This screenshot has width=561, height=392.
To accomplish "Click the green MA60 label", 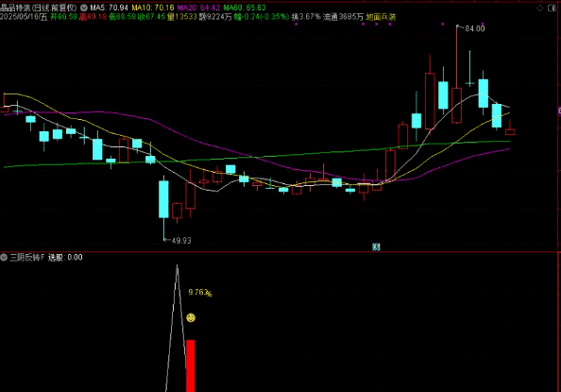I will [x=245, y=8].
